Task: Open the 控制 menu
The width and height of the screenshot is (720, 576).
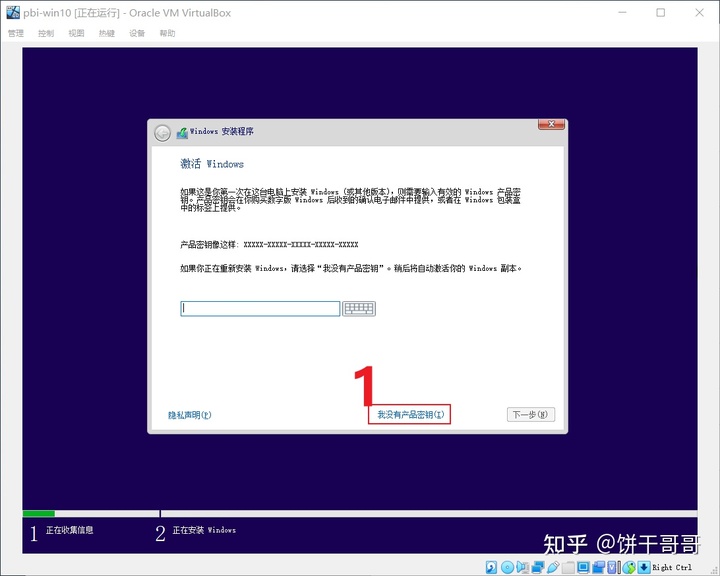Action: pos(46,33)
